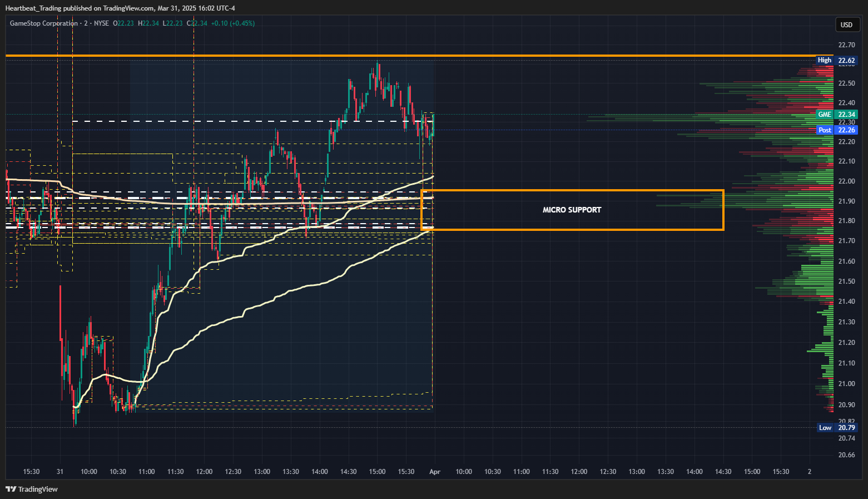
Task: Click the 22.00 price axis label
Action: click(x=846, y=181)
